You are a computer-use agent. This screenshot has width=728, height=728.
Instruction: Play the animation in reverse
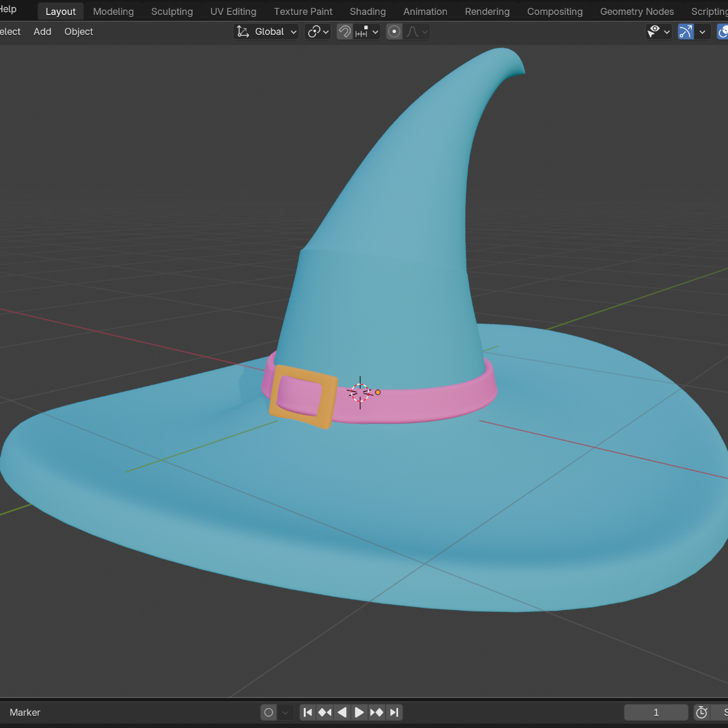[x=342, y=712]
